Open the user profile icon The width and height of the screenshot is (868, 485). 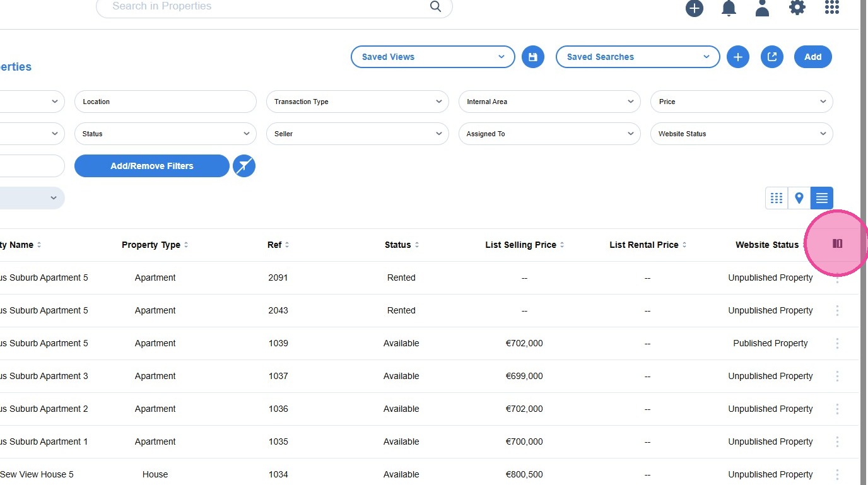[x=763, y=8]
